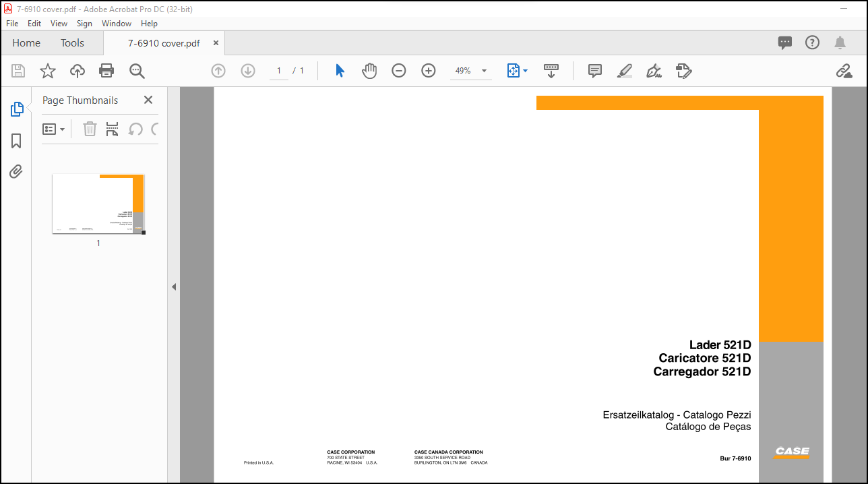Select the 7-6910 cover.pdf document tab
The width and height of the screenshot is (868, 484).
[164, 42]
